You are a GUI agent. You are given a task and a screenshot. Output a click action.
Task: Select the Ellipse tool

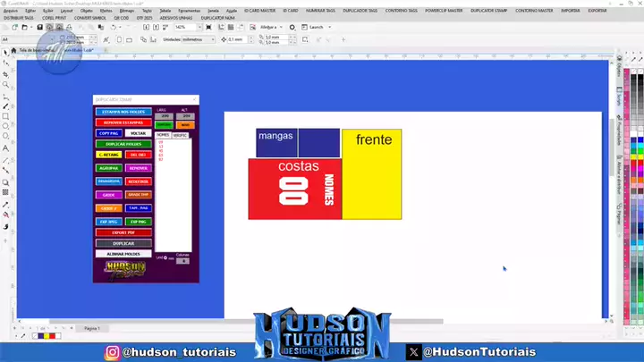[x=6, y=127]
